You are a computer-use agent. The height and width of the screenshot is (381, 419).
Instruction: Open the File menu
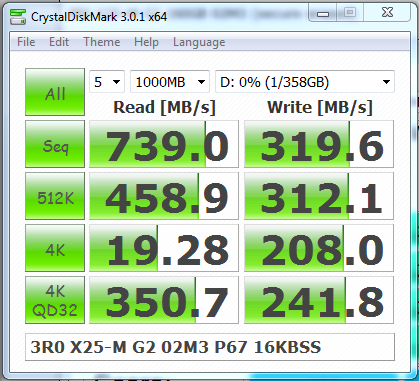click(x=26, y=42)
